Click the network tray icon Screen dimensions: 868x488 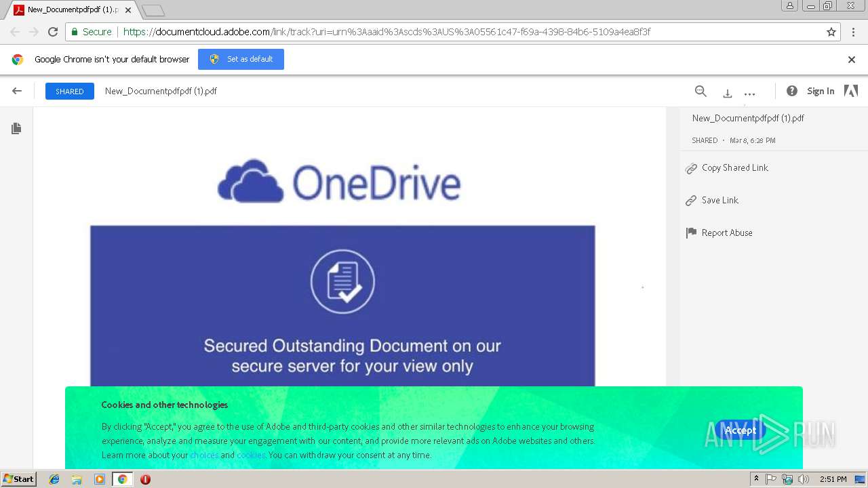click(787, 479)
